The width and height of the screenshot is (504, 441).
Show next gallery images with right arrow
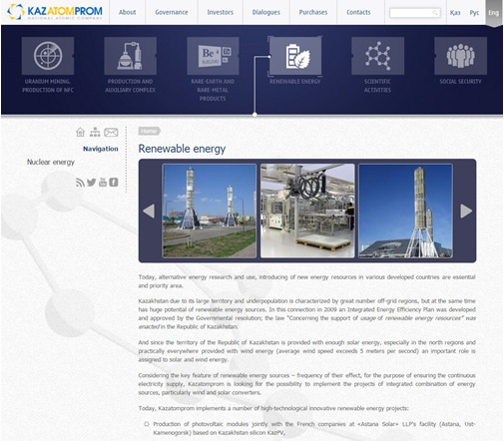[x=466, y=211]
